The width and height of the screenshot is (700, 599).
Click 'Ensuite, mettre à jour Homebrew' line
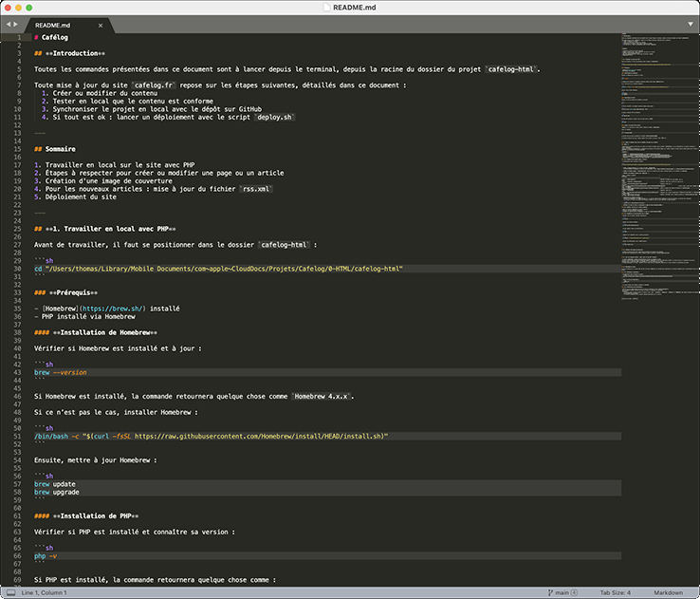click(x=96, y=460)
